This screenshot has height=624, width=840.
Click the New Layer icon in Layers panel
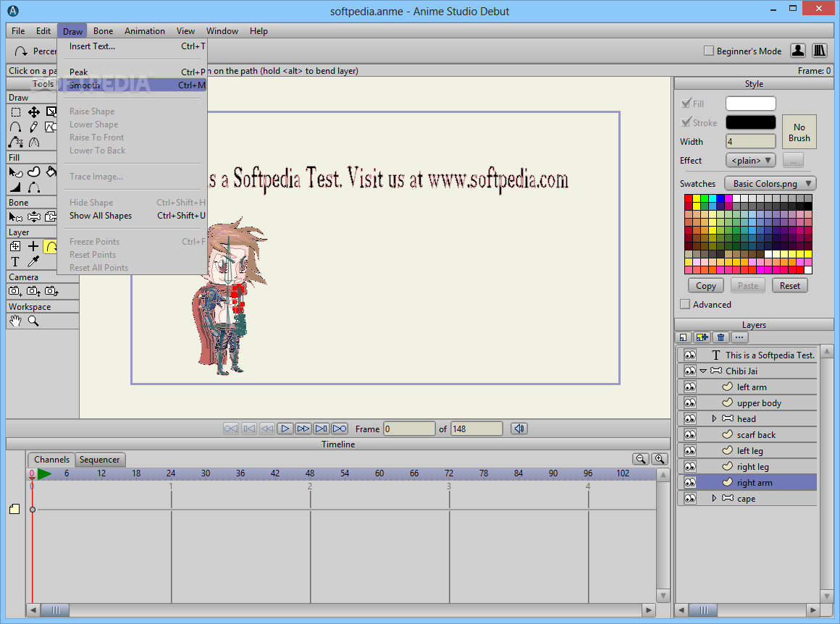[x=683, y=337]
